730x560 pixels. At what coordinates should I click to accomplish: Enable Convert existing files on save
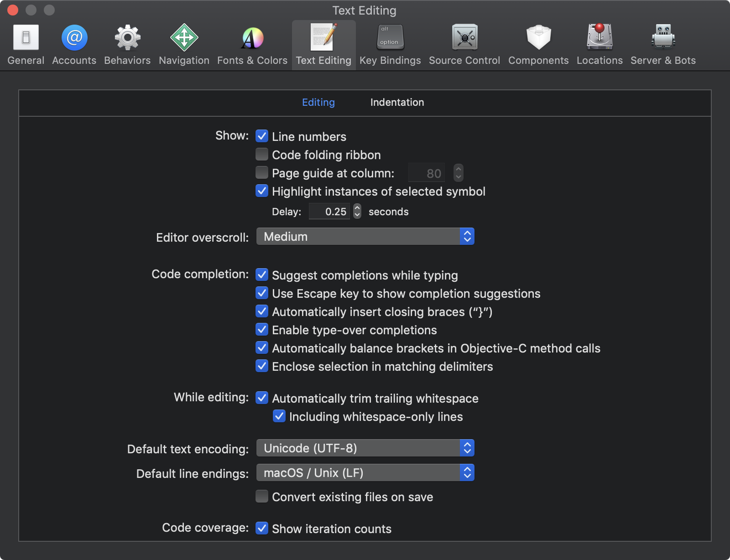pyautogui.click(x=262, y=496)
